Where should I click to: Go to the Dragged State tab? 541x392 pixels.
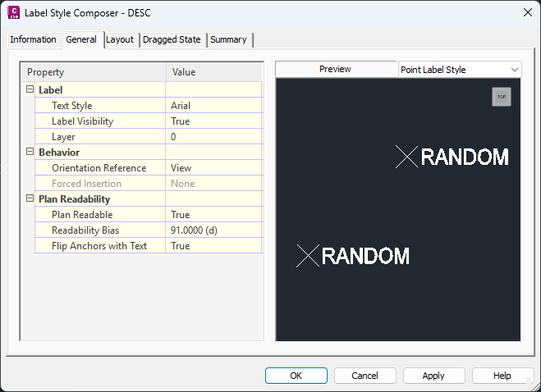172,39
